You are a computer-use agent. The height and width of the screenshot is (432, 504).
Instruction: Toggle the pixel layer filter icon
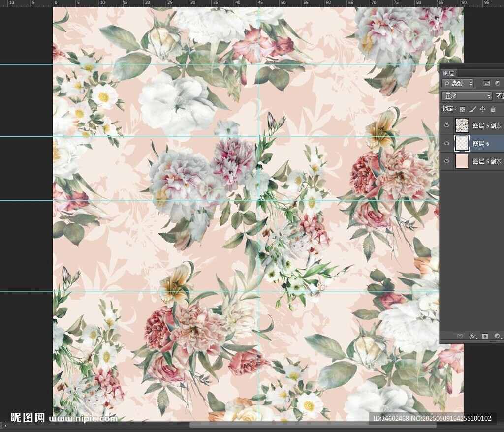(x=487, y=84)
